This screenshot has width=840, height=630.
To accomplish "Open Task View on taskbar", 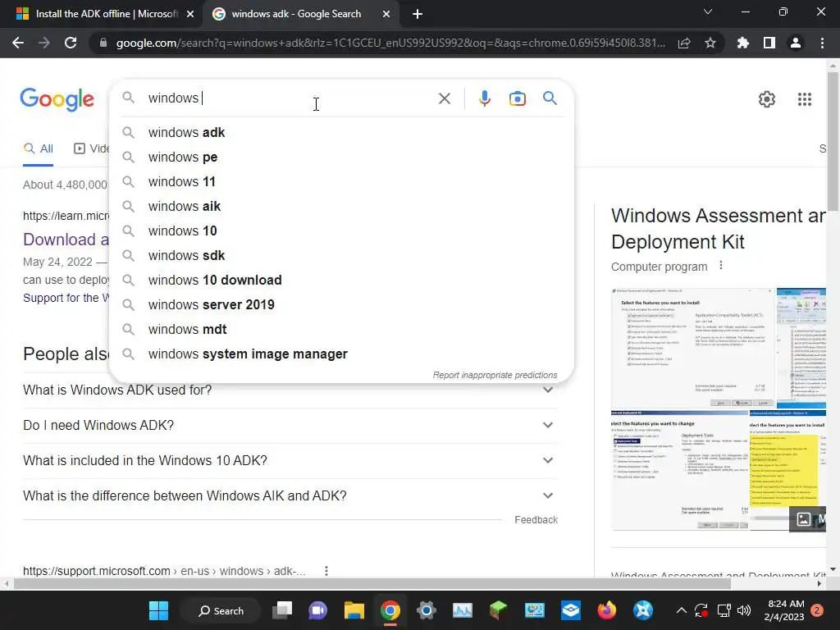I will (x=282, y=610).
